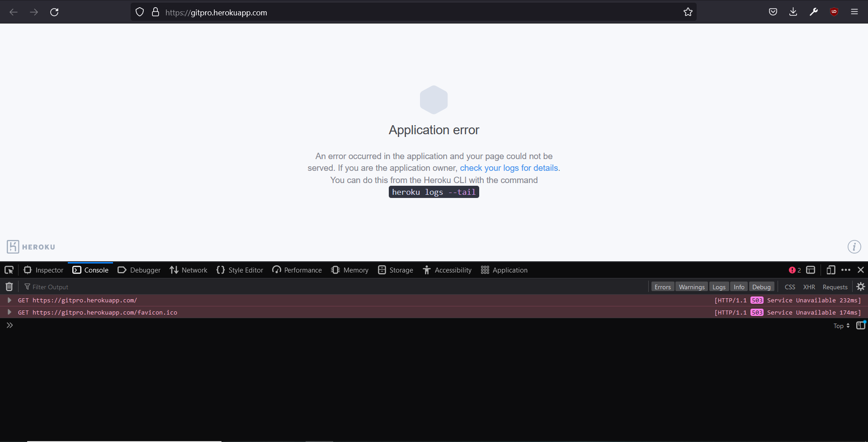Viewport: 868px width, 442px height.
Task: Toggle the Info filter
Action: pos(739,287)
